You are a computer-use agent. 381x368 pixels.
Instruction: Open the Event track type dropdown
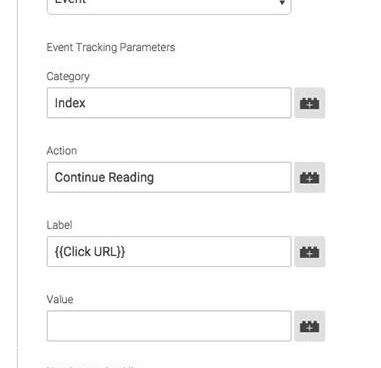click(x=169, y=6)
